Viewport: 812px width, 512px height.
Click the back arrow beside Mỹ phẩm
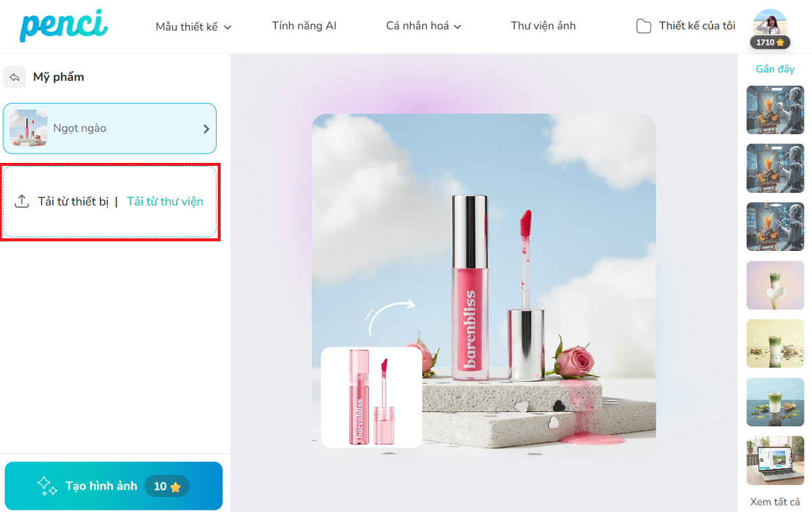(15, 77)
